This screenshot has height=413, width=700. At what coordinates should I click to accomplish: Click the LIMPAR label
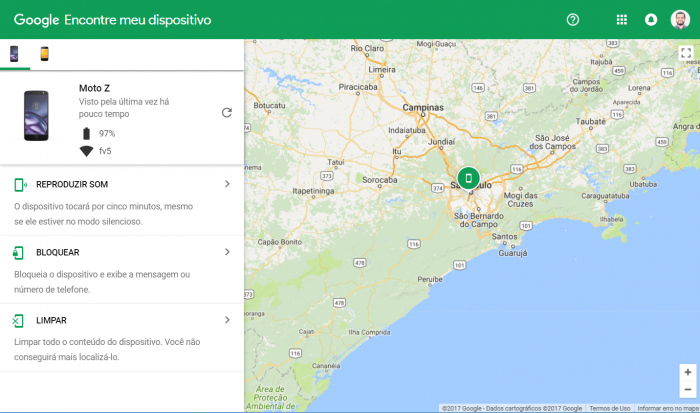tap(51, 321)
